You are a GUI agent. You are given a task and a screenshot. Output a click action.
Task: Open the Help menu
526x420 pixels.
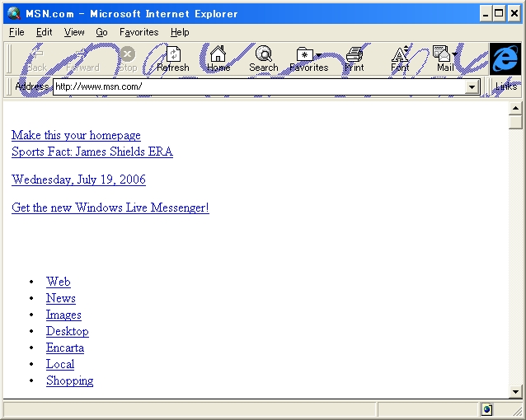(x=180, y=32)
